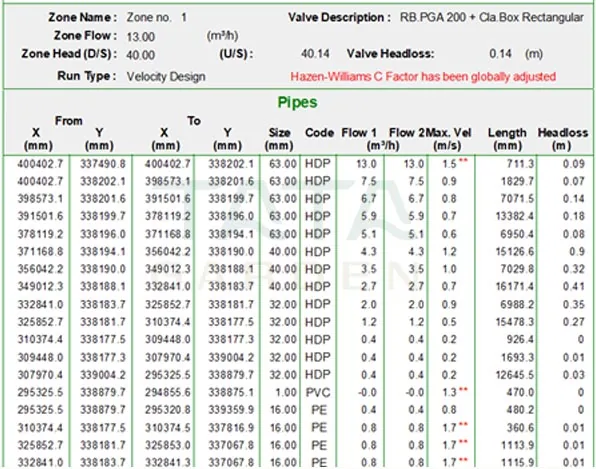Click the headloss cell 0.35
This screenshot has height=469, width=596.
pyautogui.click(x=574, y=304)
